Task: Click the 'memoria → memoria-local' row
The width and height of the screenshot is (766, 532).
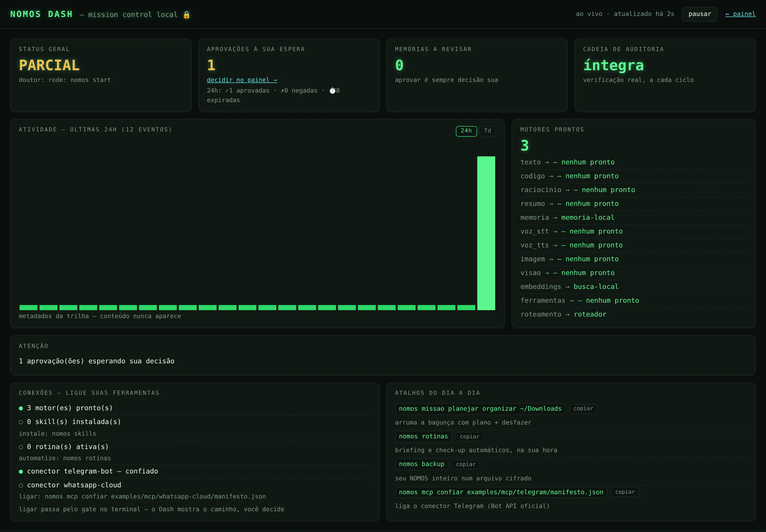Action: tap(634, 217)
